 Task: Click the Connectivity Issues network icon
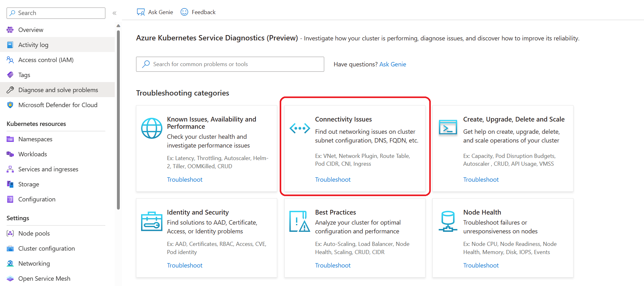[x=299, y=128]
